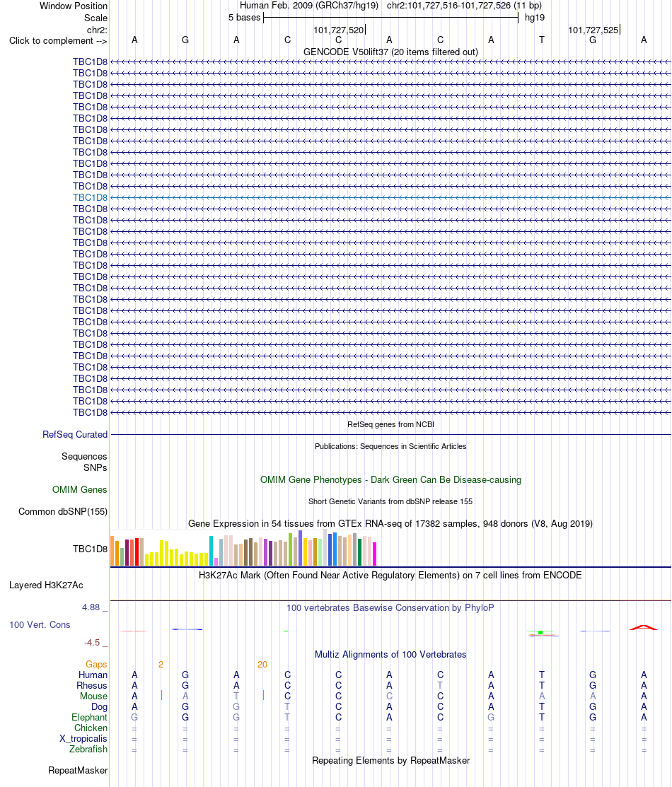Click the '-4.5' PhyloP lower scale value
672x787 pixels.
92,643
